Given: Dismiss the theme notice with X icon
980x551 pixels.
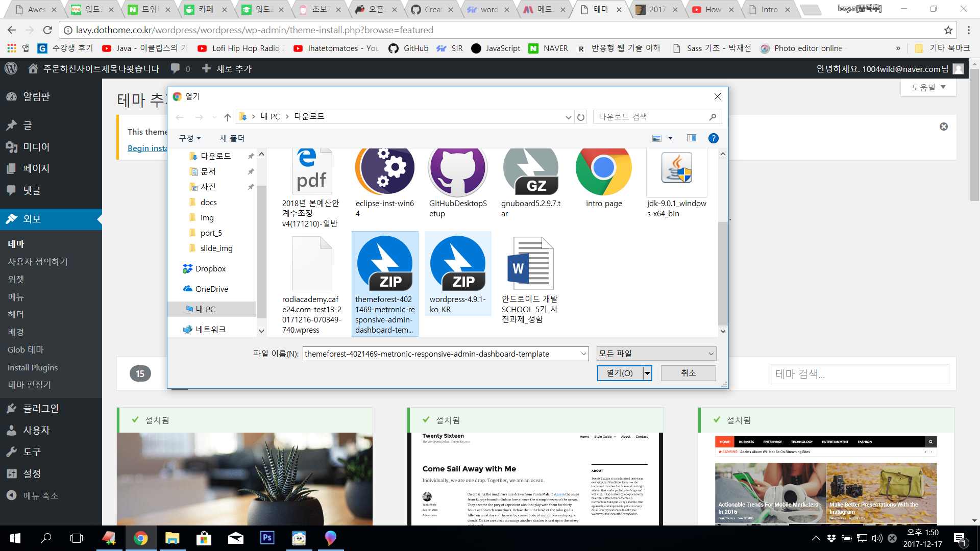Looking at the screenshot, I should [x=943, y=127].
